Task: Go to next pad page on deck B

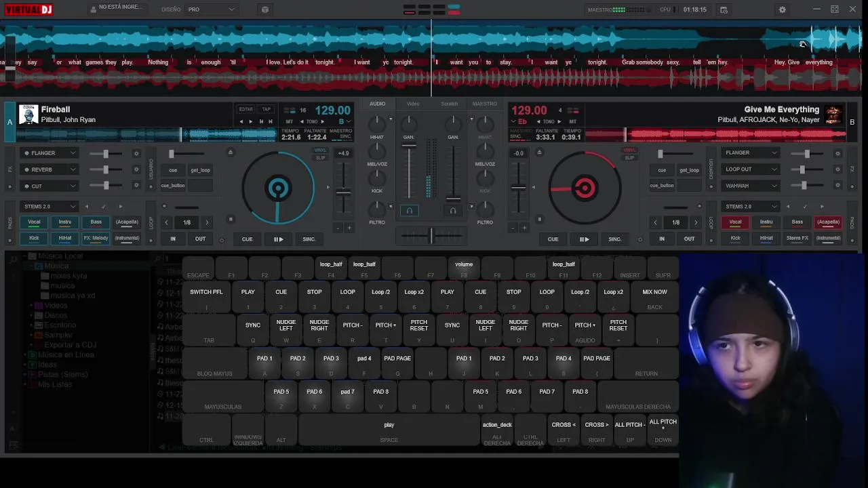Action: [822, 207]
